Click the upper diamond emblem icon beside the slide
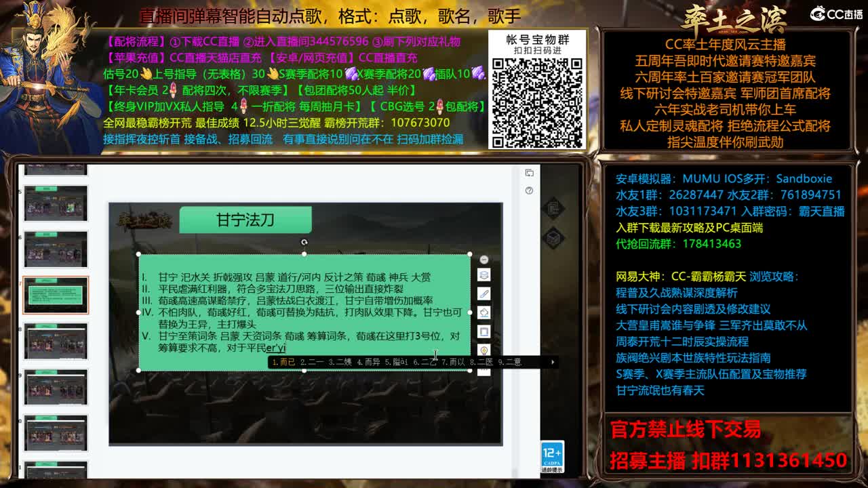This screenshot has width=868, height=488. point(553,207)
